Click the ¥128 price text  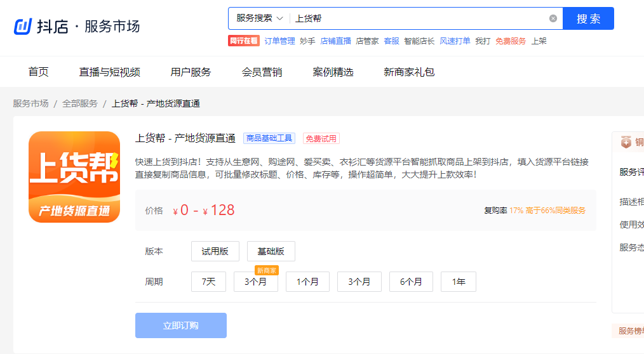point(218,211)
